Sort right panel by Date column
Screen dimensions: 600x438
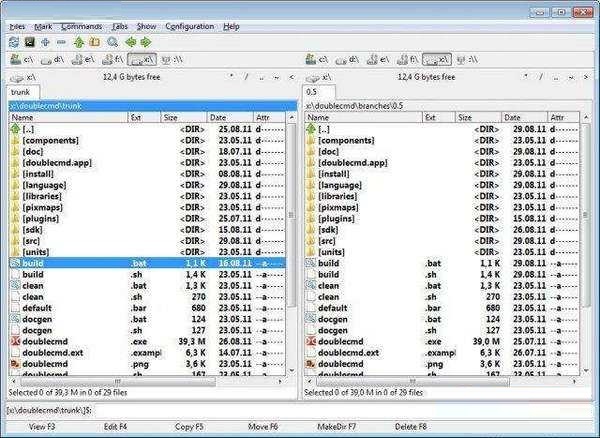coord(525,117)
